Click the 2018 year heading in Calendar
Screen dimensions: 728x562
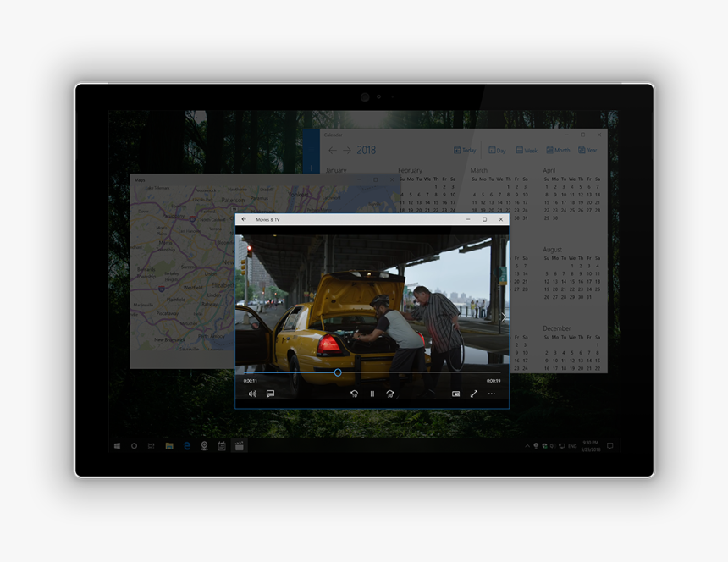coord(367,151)
